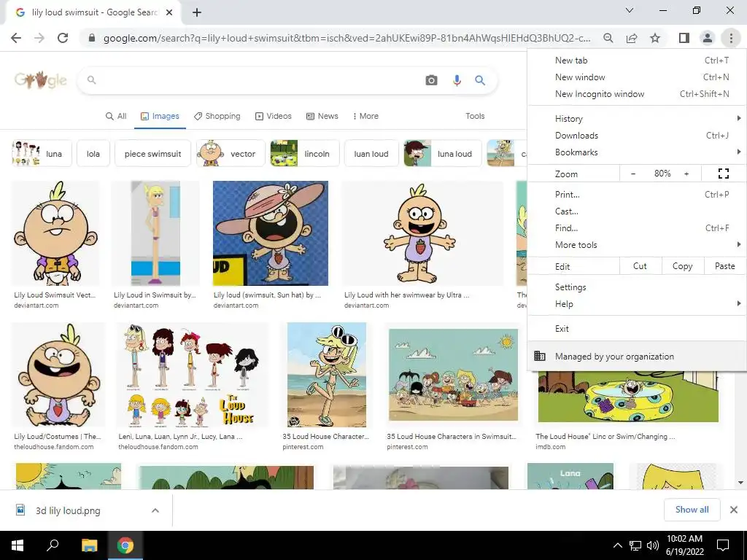Image resolution: width=747 pixels, height=560 pixels.
Task: Click Cut in the Edit row
Action: click(640, 266)
